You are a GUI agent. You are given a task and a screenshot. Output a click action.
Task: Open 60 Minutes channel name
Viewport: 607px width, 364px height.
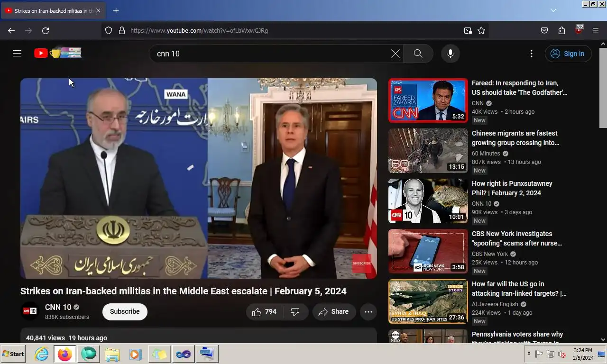click(x=486, y=154)
